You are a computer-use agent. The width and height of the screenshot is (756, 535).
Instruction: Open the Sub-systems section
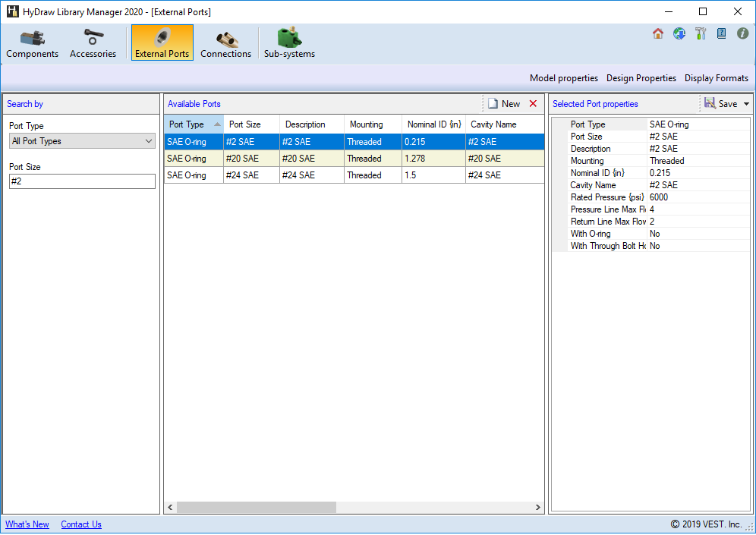tap(289, 44)
